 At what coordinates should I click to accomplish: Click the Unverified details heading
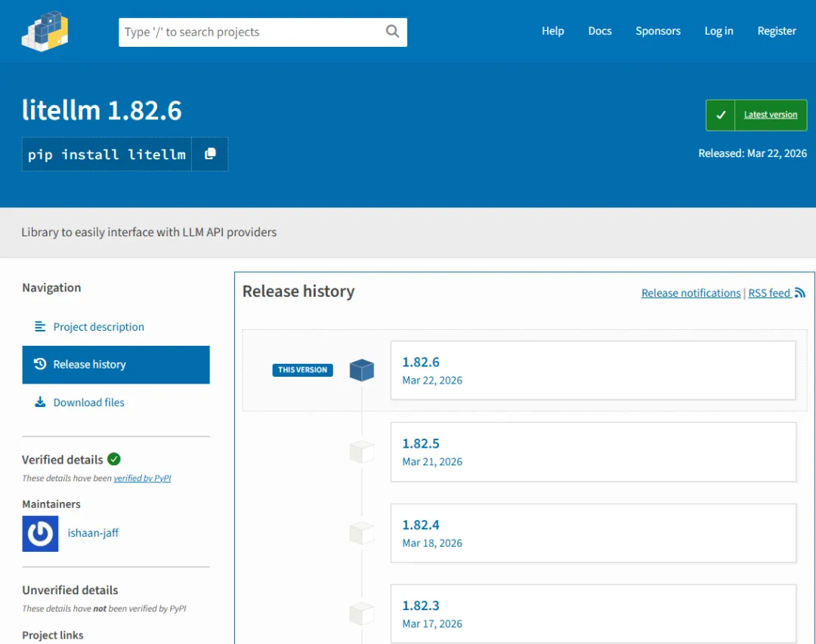pyautogui.click(x=70, y=590)
